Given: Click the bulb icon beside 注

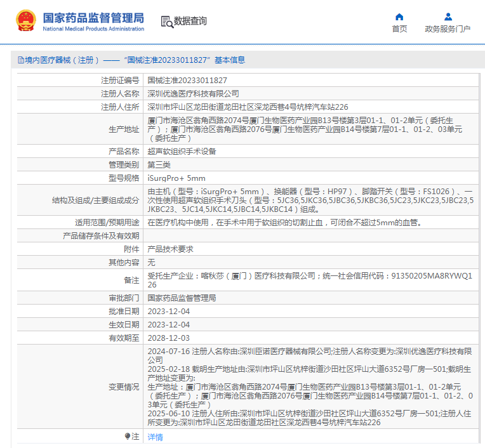Looking at the screenshot, I should [128, 437].
